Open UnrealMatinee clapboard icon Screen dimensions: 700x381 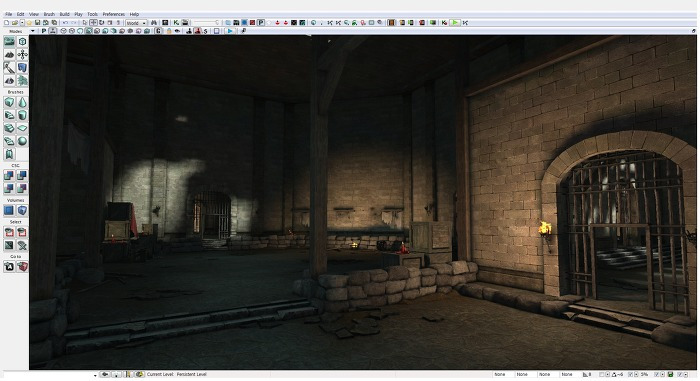[185, 23]
